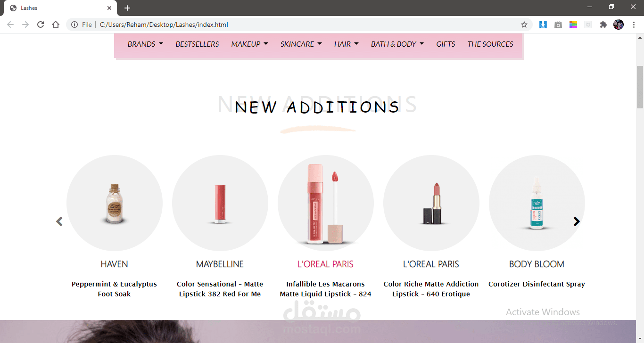The width and height of the screenshot is (644, 343).
Task: Open Color Riche Matte Addiction Lipstick title
Action: (x=431, y=289)
